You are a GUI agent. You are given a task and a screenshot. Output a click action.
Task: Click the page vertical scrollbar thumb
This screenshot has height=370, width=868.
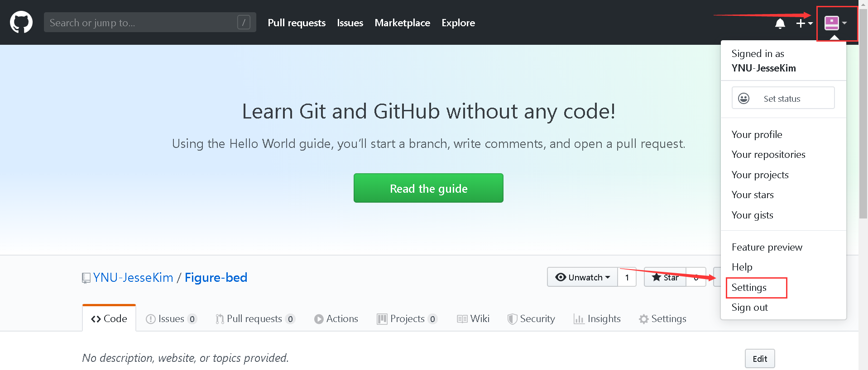point(863,113)
